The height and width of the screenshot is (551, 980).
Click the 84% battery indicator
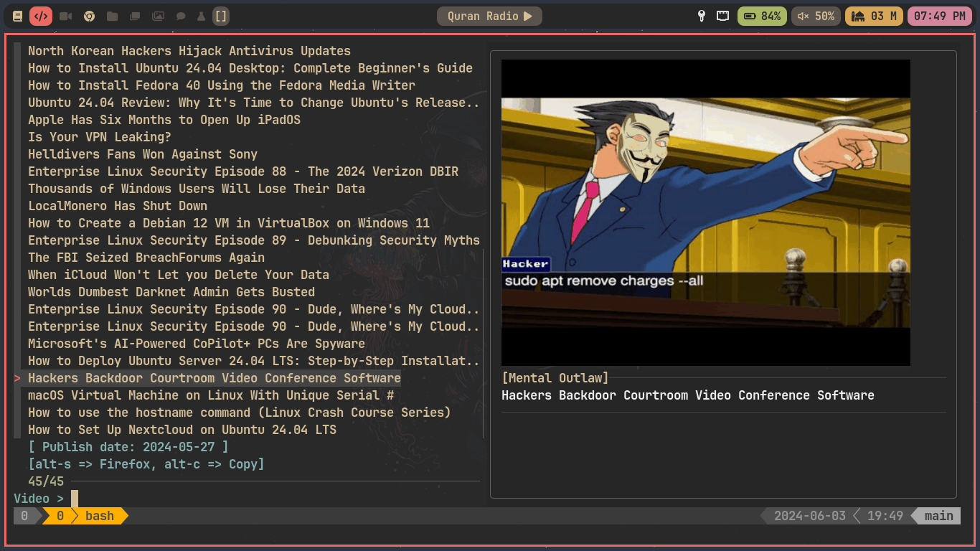(x=762, y=16)
